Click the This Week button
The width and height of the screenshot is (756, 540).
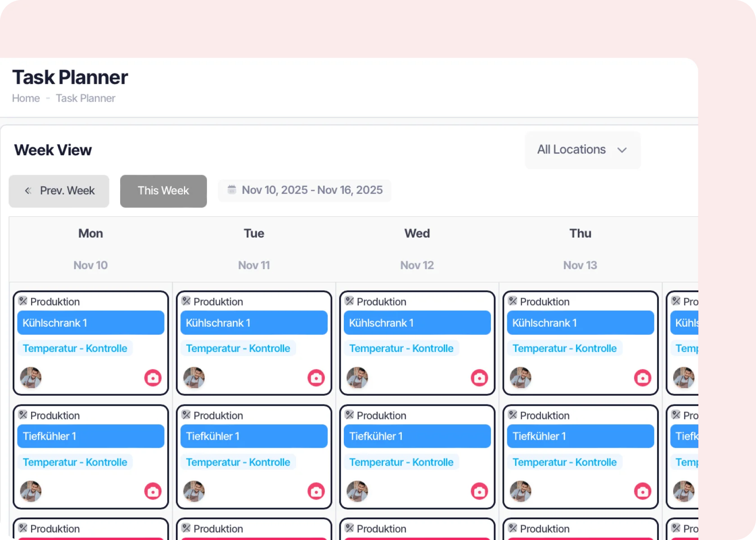tap(163, 191)
